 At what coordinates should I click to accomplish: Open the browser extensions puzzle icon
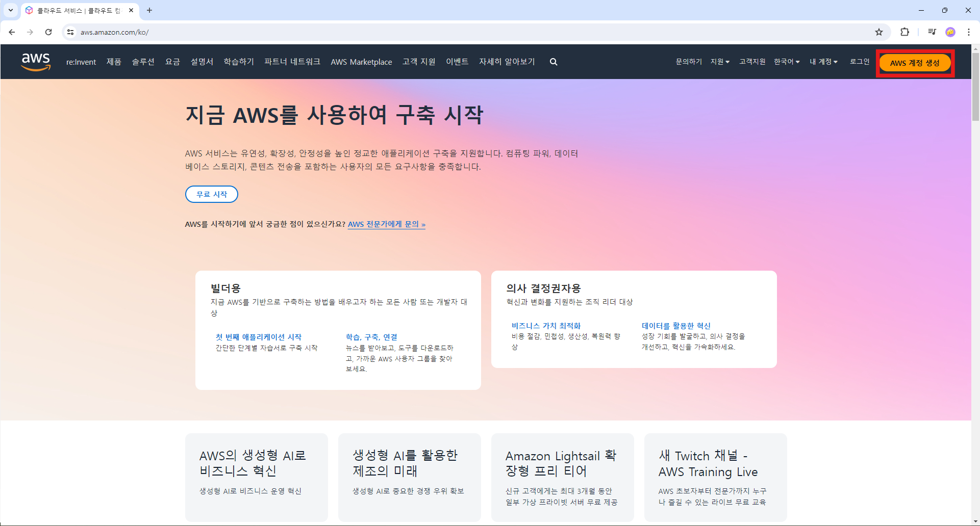pyautogui.click(x=904, y=32)
